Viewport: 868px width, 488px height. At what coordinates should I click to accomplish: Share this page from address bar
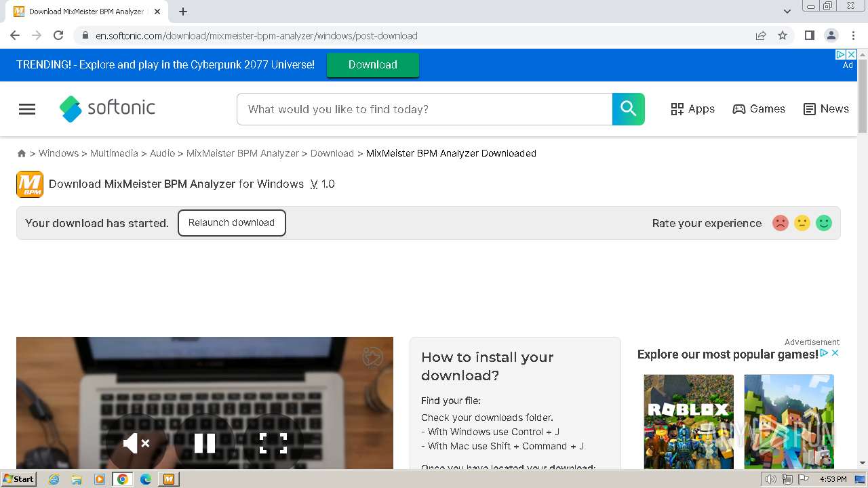761,35
